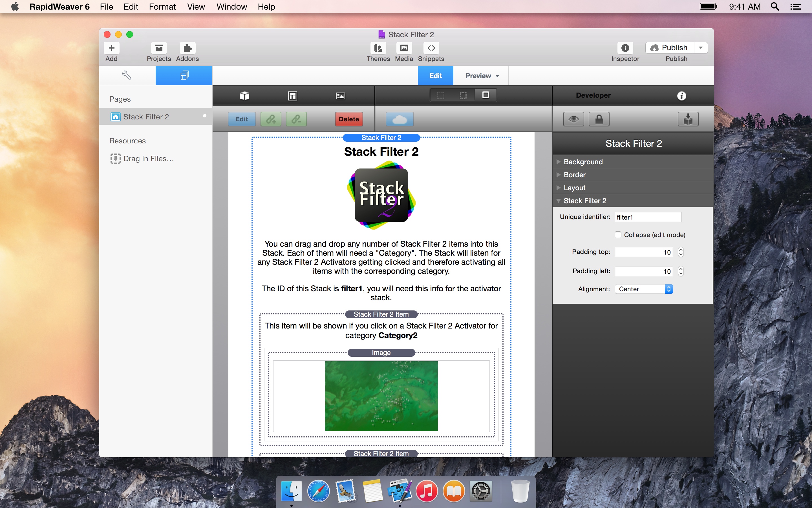Open the Trash in the Dock
Viewport: 812px width, 508px height.
click(520, 491)
